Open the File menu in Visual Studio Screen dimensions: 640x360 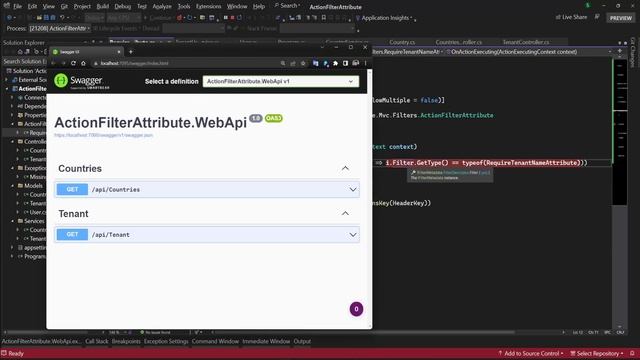pyautogui.click(x=17, y=7)
